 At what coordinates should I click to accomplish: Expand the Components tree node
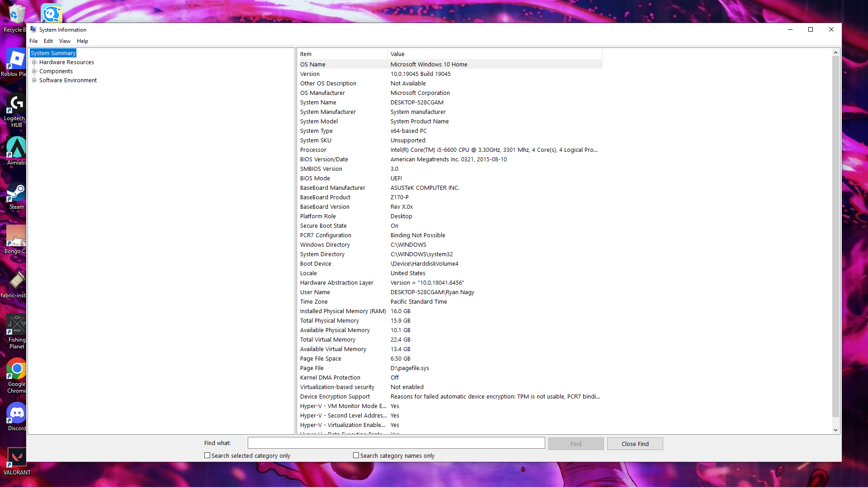[x=34, y=71]
